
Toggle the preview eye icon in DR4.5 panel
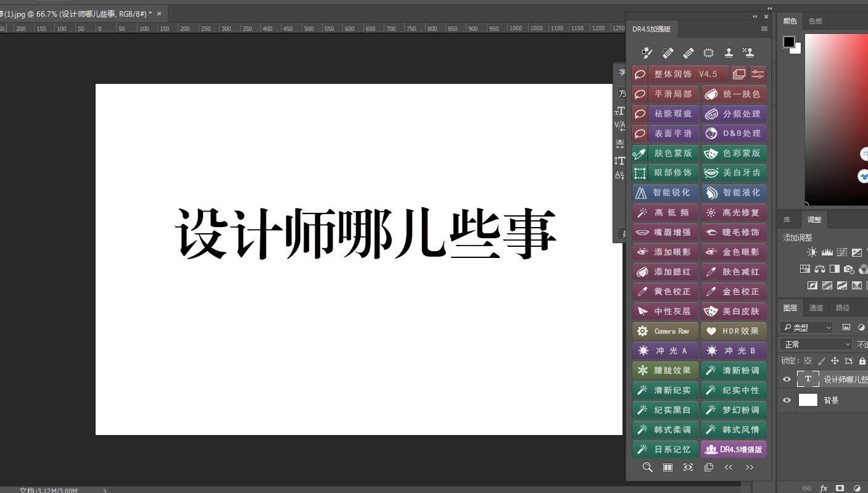click(x=688, y=467)
